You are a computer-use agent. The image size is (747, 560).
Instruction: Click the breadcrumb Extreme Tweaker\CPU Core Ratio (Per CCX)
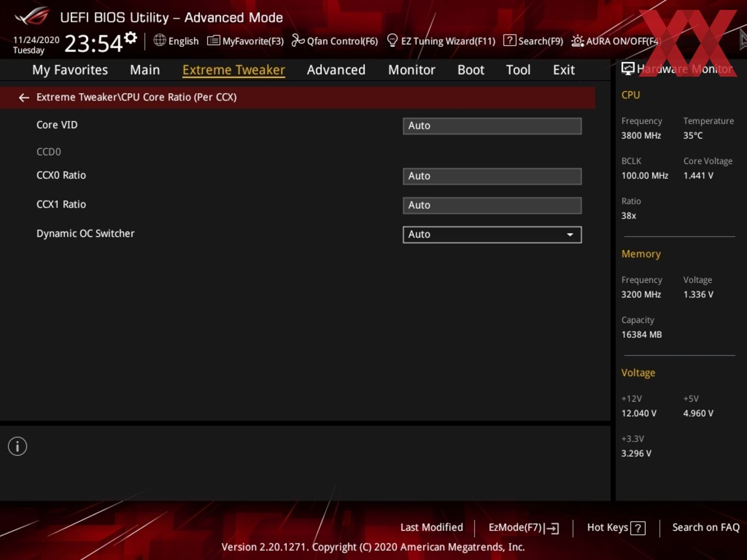pyautogui.click(x=136, y=97)
